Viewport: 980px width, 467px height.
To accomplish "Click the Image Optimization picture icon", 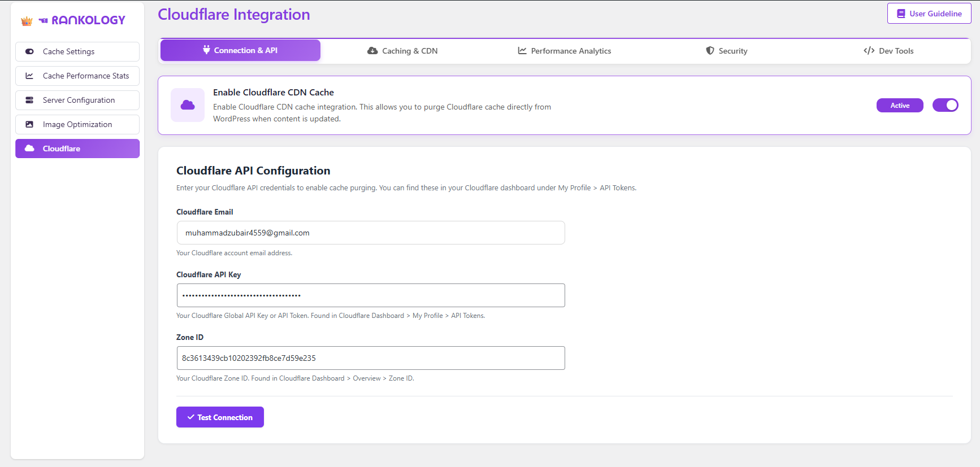I will pos(29,124).
